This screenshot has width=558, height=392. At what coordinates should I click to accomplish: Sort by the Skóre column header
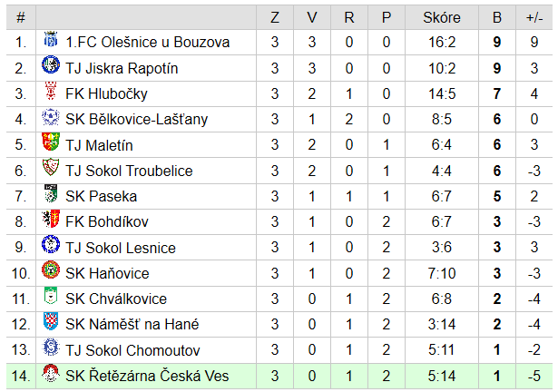point(442,17)
